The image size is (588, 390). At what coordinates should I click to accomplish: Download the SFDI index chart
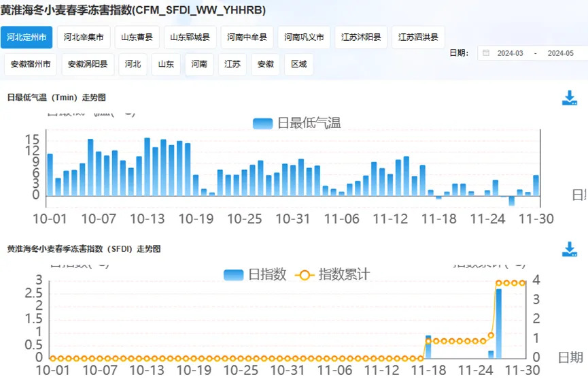(x=569, y=250)
